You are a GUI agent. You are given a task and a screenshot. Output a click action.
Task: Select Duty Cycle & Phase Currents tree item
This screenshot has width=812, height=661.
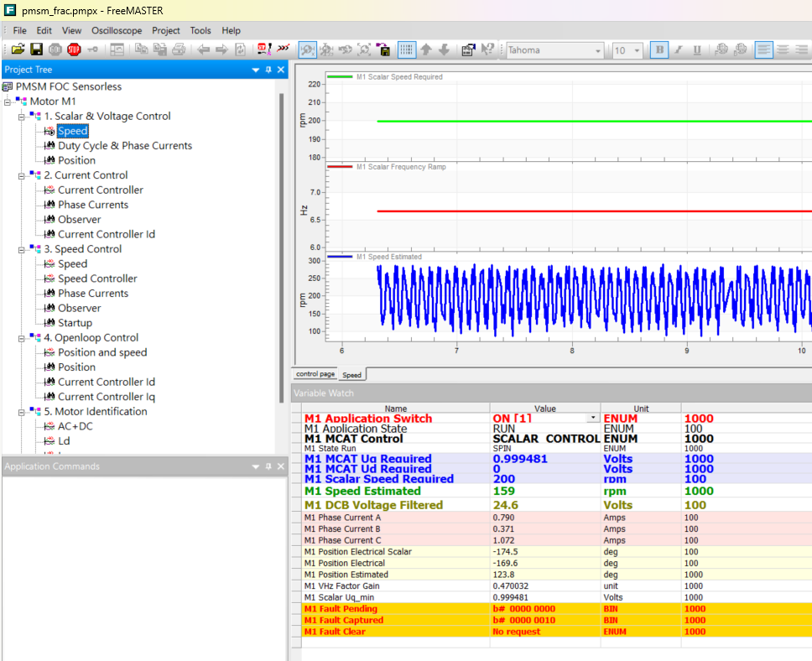[x=124, y=146]
